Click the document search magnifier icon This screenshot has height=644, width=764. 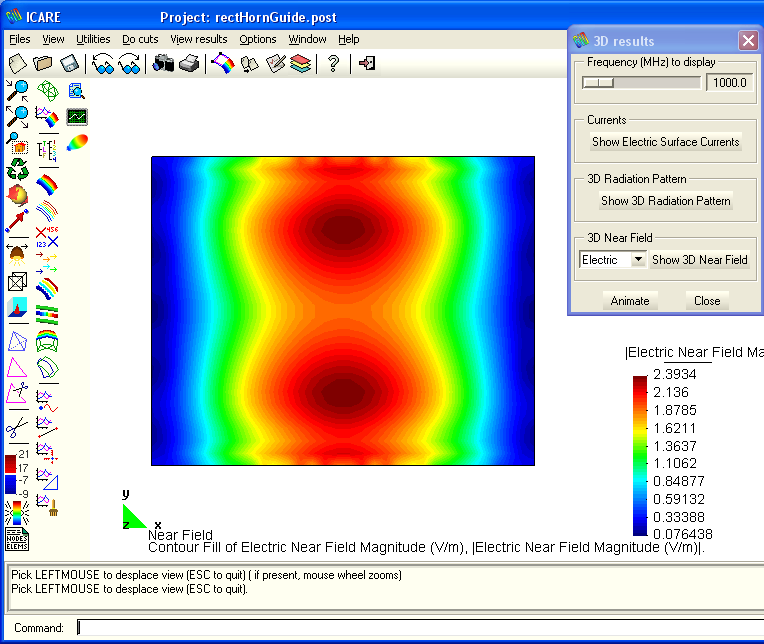click(76, 91)
